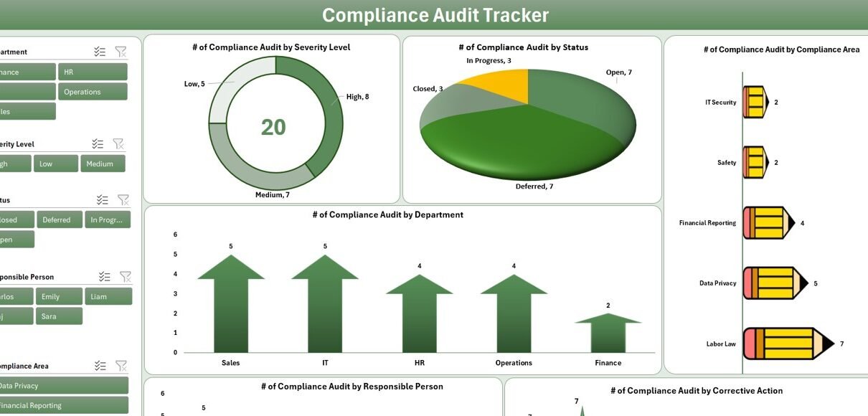The width and height of the screenshot is (868, 416).
Task: Select the IT Security pencil bar
Action: (755, 102)
